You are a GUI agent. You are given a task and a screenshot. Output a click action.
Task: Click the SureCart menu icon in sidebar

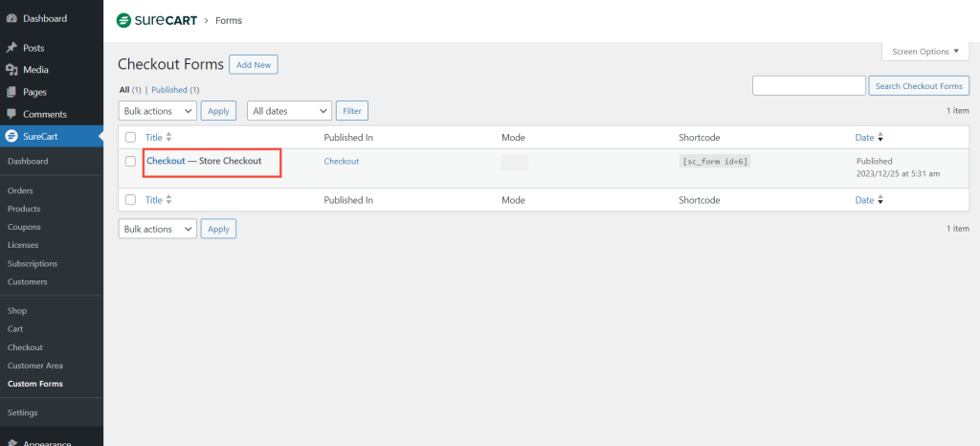11,137
